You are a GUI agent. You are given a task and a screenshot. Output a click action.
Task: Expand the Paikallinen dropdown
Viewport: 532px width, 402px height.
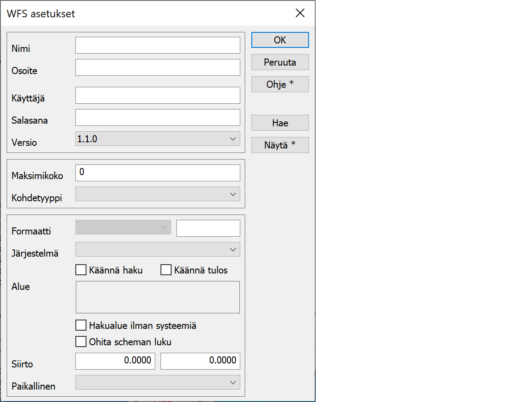pyautogui.click(x=157, y=382)
